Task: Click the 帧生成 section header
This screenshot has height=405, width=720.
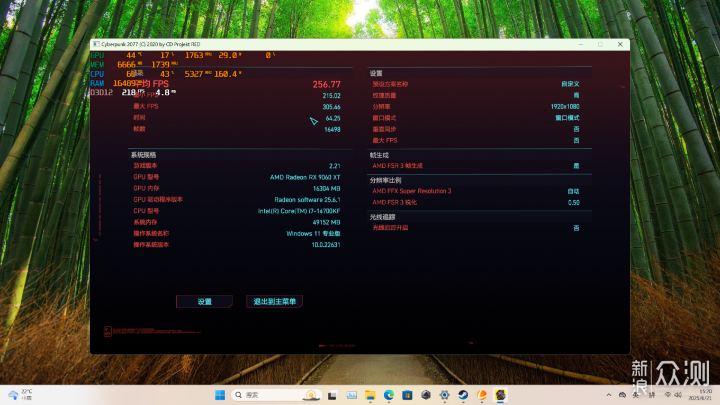Action: click(379, 155)
